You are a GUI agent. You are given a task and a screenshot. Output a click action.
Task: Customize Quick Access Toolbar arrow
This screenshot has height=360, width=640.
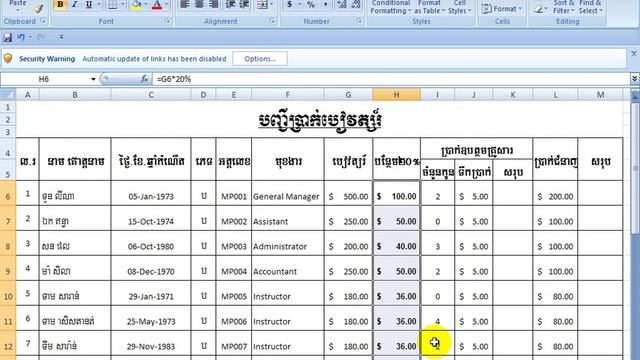coord(61,37)
